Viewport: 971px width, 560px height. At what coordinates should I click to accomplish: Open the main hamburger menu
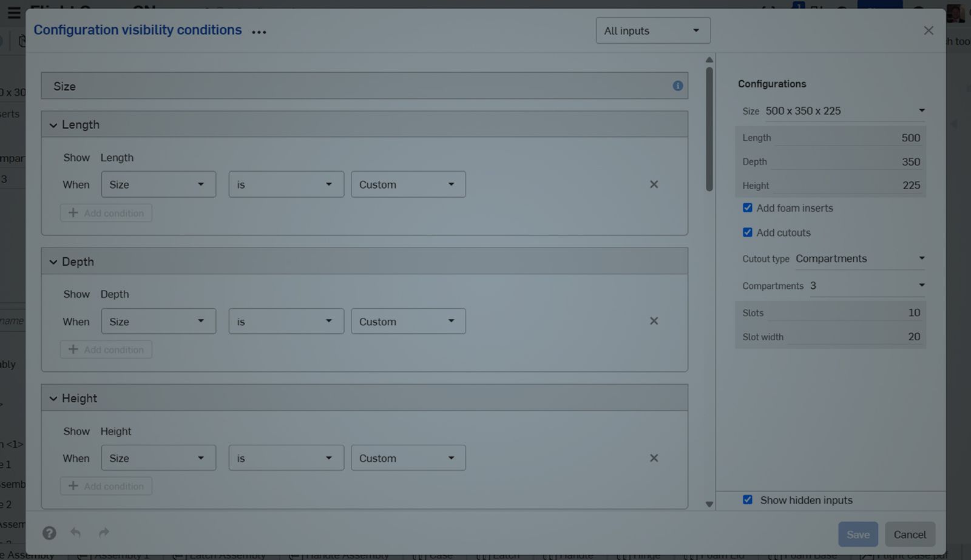(x=14, y=13)
